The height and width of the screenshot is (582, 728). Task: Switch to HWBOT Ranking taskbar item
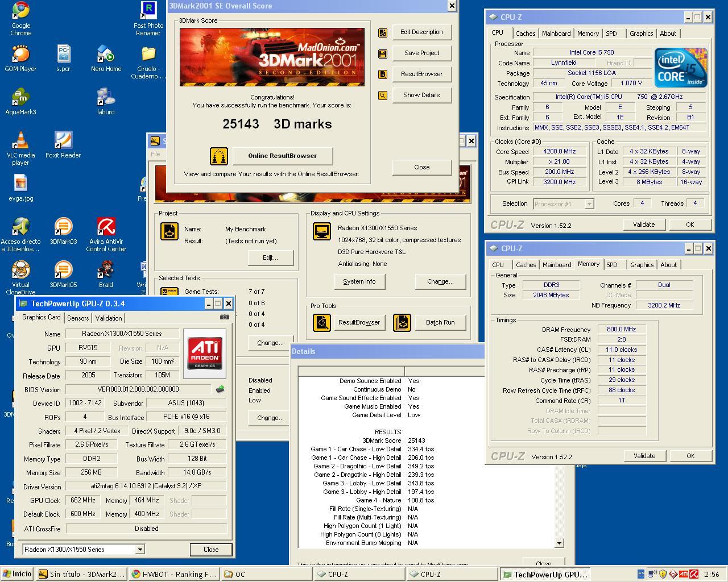point(174,574)
